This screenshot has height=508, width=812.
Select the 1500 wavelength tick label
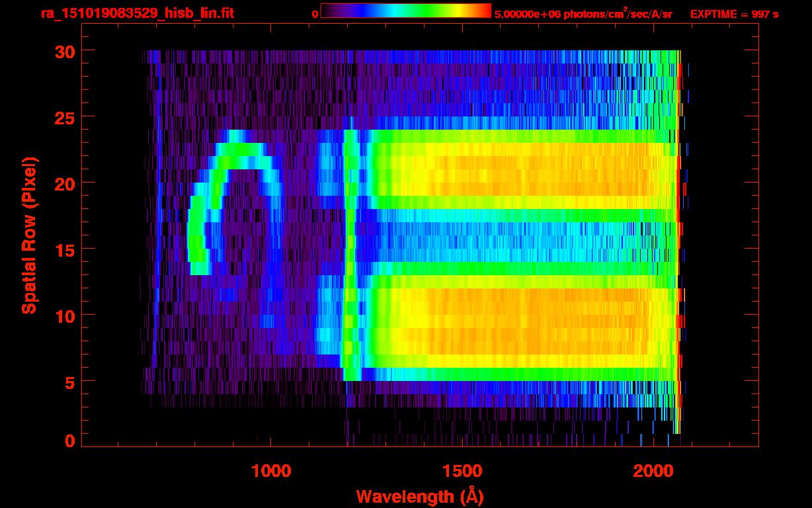point(462,471)
